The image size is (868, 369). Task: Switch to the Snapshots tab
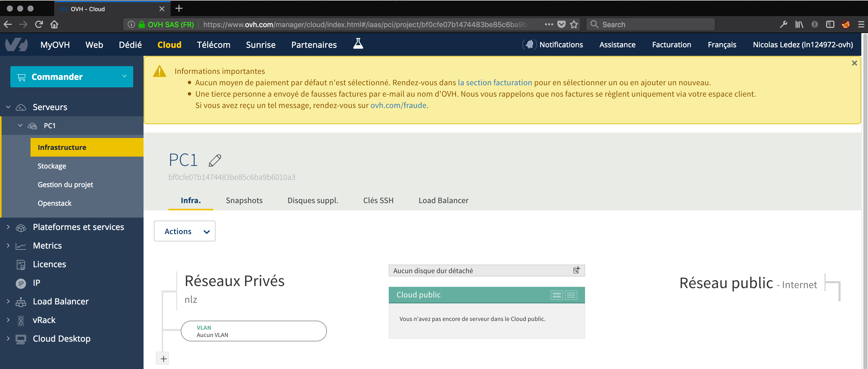[x=244, y=200]
